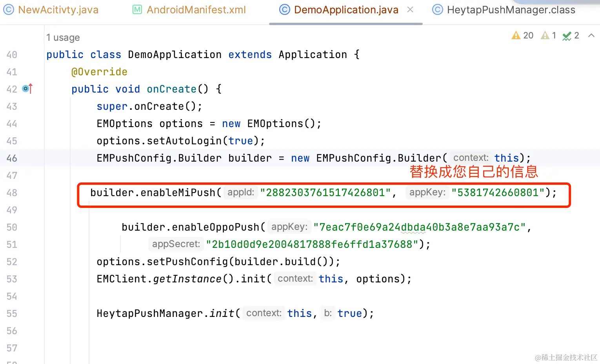
Task: Close the DemoApplication.java tab
Action: point(410,9)
